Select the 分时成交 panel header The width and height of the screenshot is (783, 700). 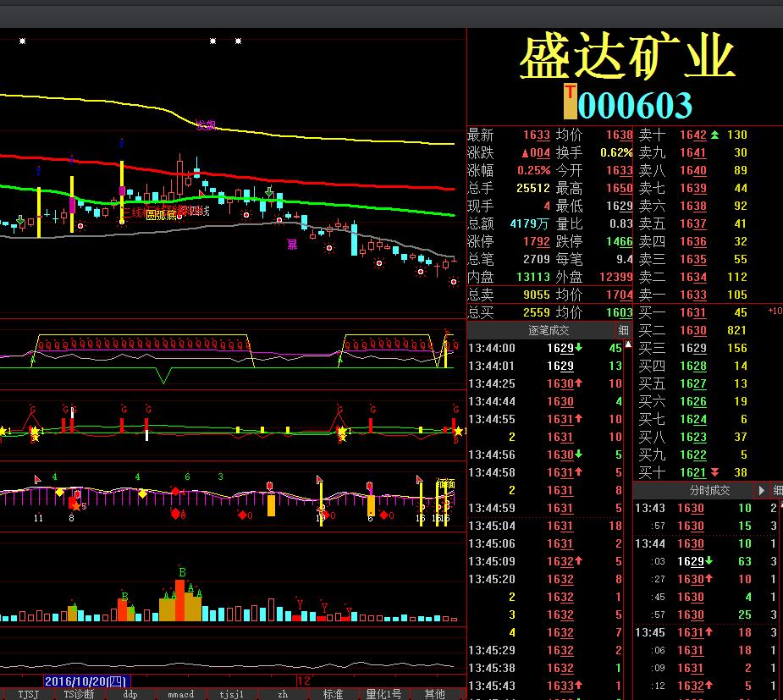[709, 490]
